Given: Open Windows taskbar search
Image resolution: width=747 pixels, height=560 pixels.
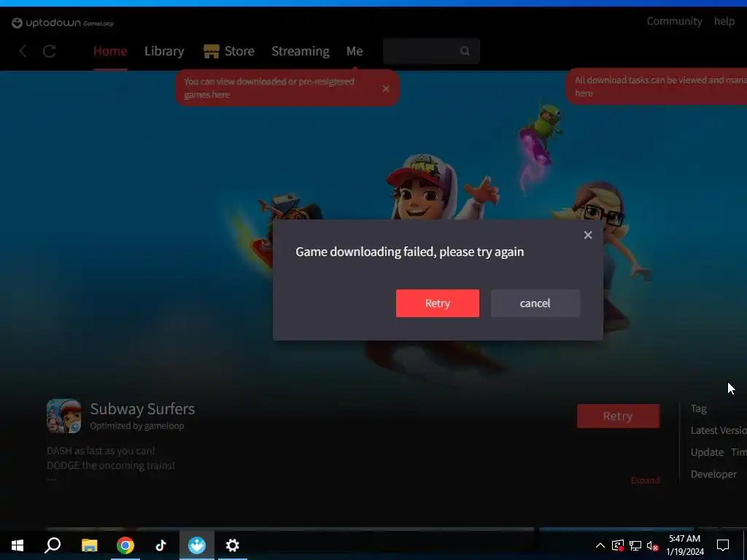Looking at the screenshot, I should [53, 545].
